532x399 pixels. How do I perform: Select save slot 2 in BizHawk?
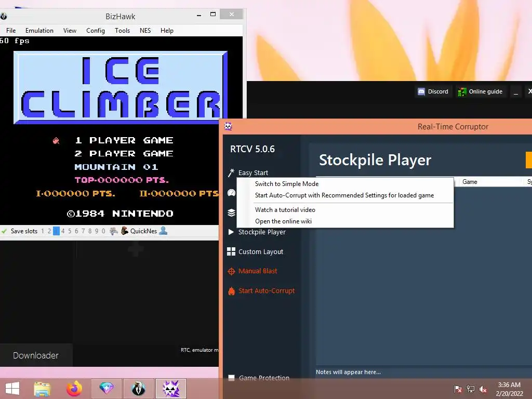[49, 231]
